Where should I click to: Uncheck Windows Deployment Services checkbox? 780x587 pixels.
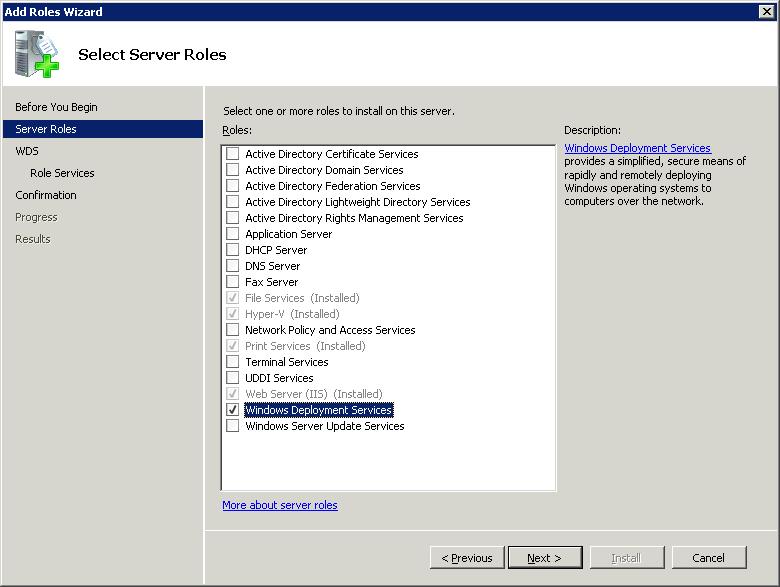coord(232,409)
